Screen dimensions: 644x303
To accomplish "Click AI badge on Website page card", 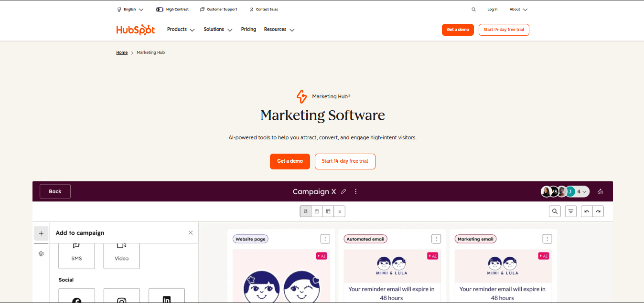I will click(x=322, y=256).
